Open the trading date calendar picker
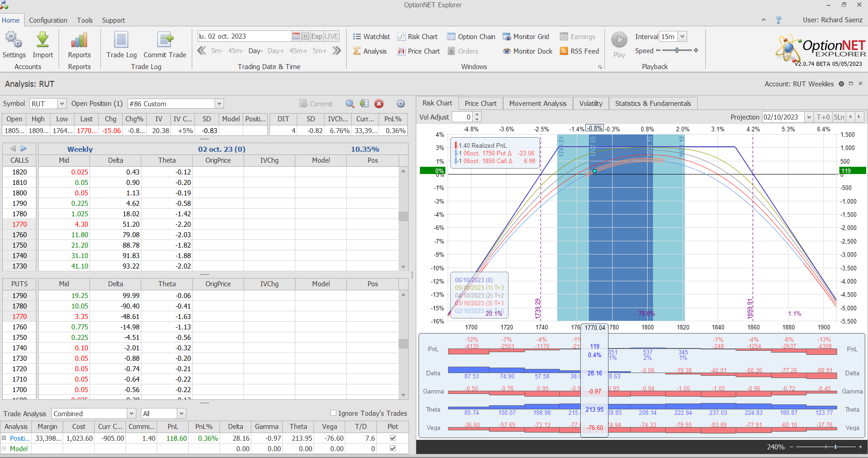868x458 pixels. click(x=296, y=36)
